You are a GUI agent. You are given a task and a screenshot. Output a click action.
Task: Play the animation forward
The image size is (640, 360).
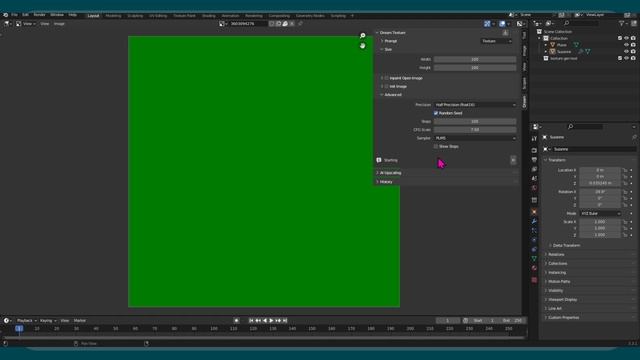coord(271,320)
